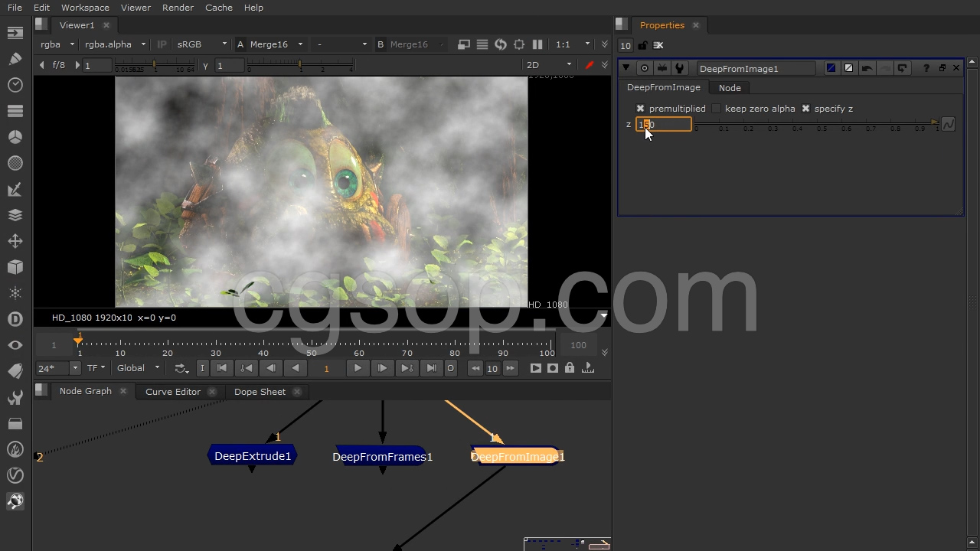Open the File menu
The image size is (980, 551).
(15, 8)
